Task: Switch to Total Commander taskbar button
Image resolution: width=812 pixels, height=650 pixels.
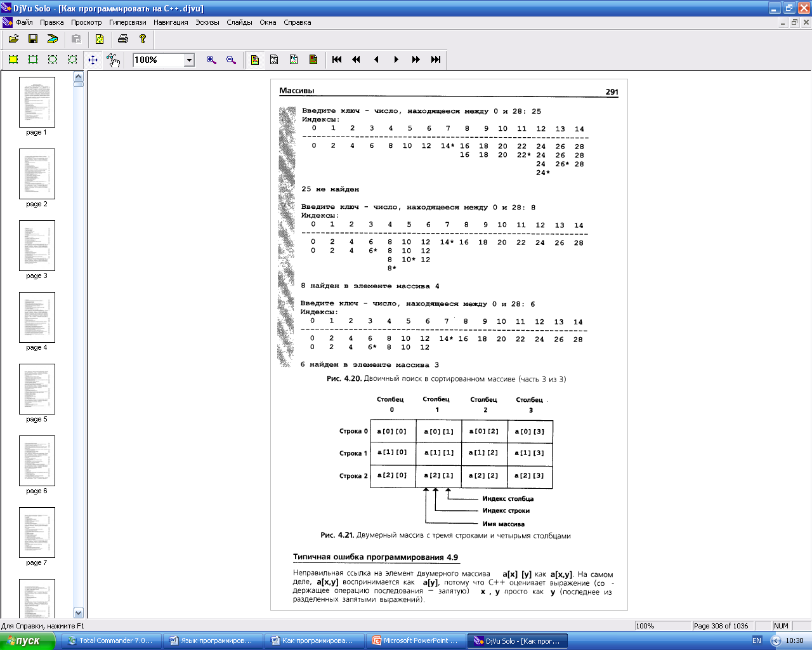Action: pos(111,641)
